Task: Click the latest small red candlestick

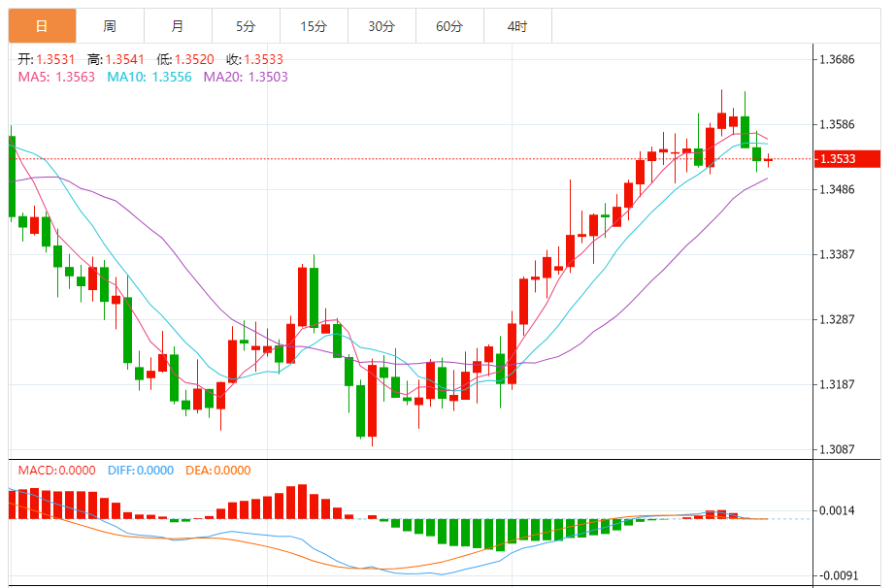Action: click(768, 160)
